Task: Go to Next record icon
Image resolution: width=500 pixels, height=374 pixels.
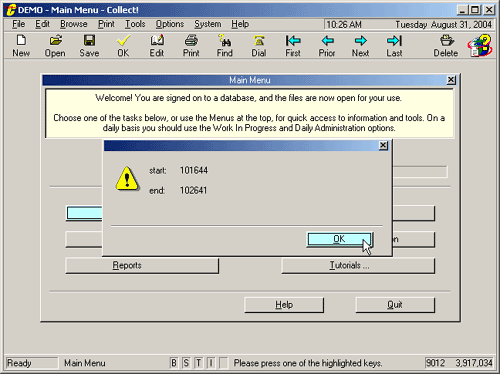Action: pos(361,41)
